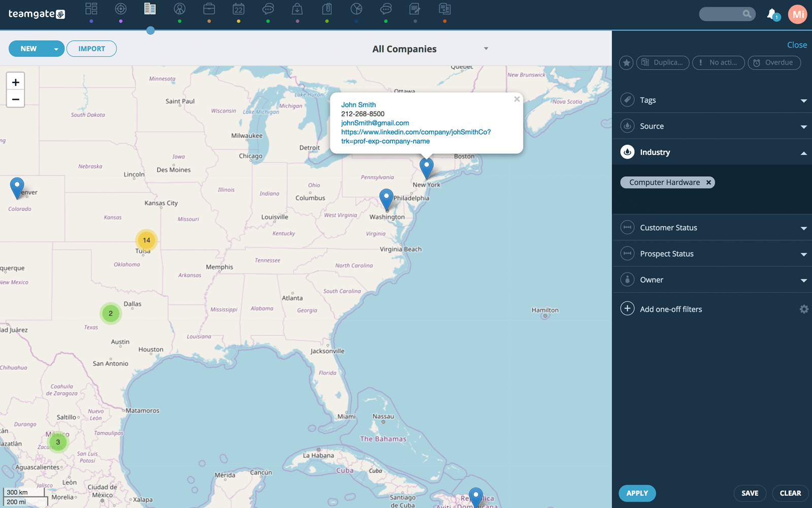Click the 212-268-8500 phone number text
812x508 pixels.
tap(362, 114)
